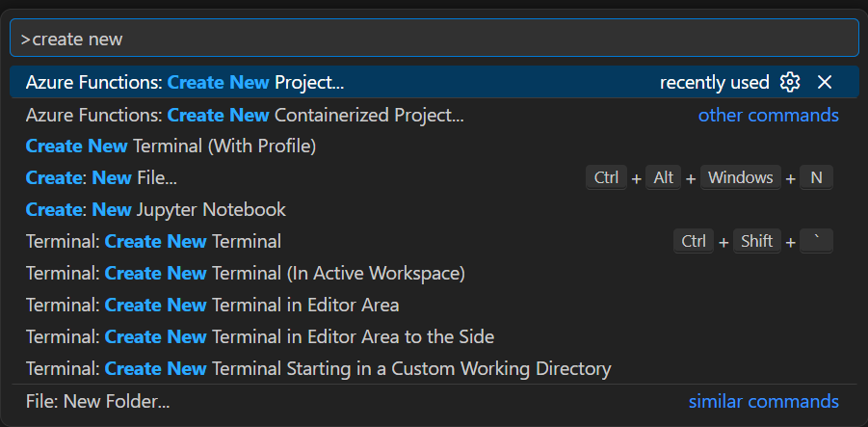Viewport: 868px width, 427px height.
Task: Click the Shift key badge in the shortcut
Action: point(756,241)
